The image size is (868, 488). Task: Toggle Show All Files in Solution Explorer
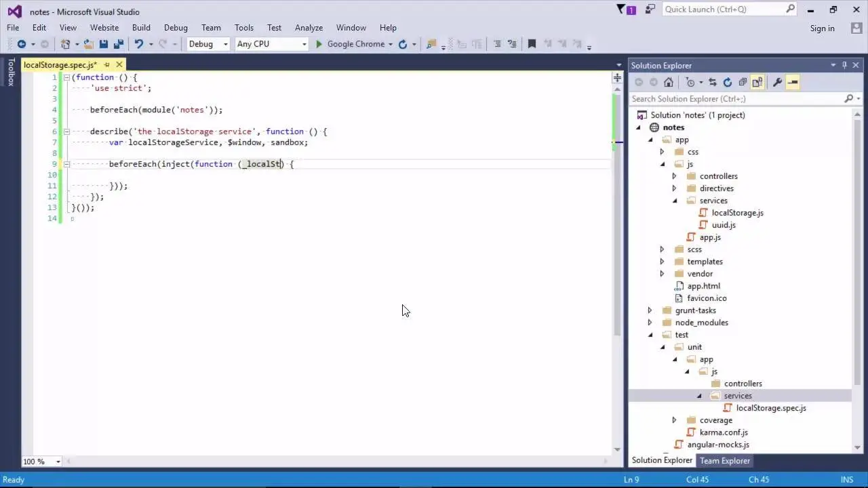[757, 82]
